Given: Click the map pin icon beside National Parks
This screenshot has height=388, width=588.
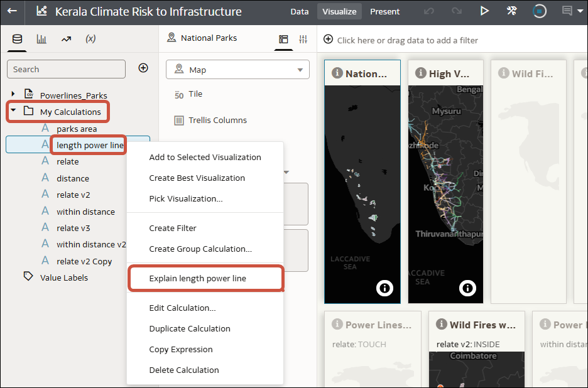Looking at the screenshot, I should (x=171, y=38).
